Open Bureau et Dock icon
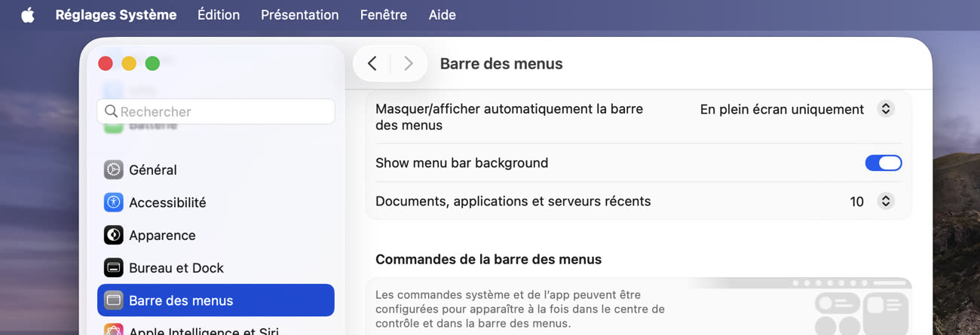Screen dimensions: 980x335 (114, 267)
